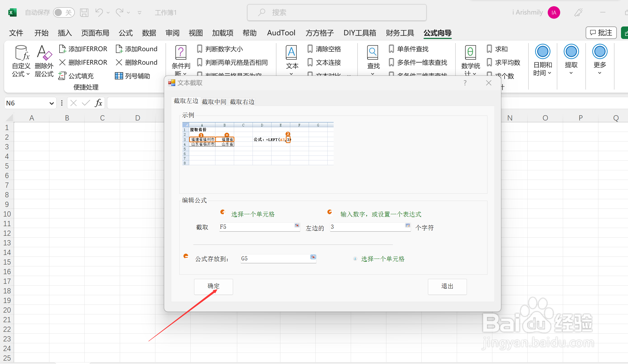Screen dimensions: 628x364
Task: Click the formula bar confirm check icon
Action: [x=86, y=103]
